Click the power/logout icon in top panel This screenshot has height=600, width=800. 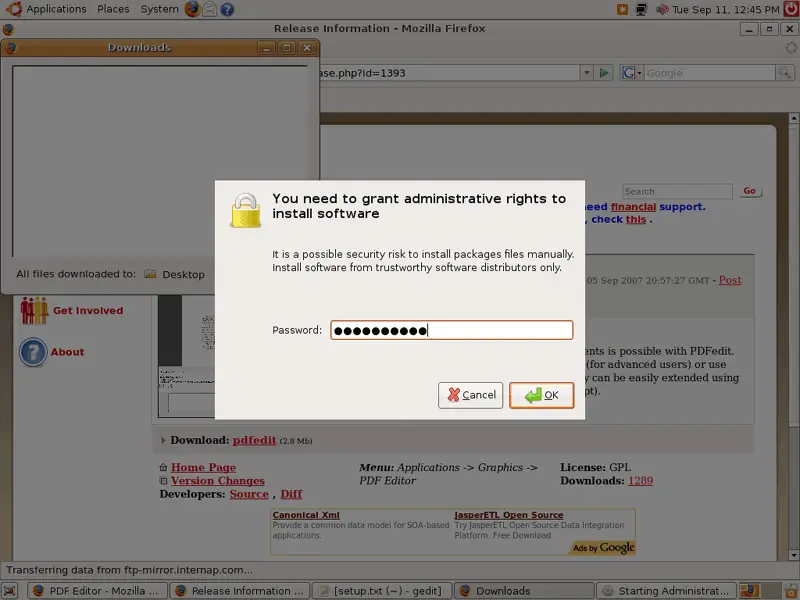791,9
